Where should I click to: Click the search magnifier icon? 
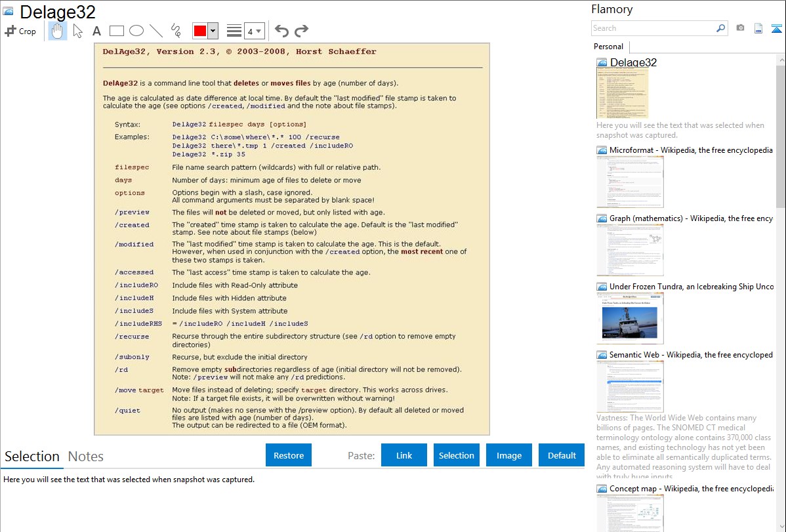click(720, 28)
